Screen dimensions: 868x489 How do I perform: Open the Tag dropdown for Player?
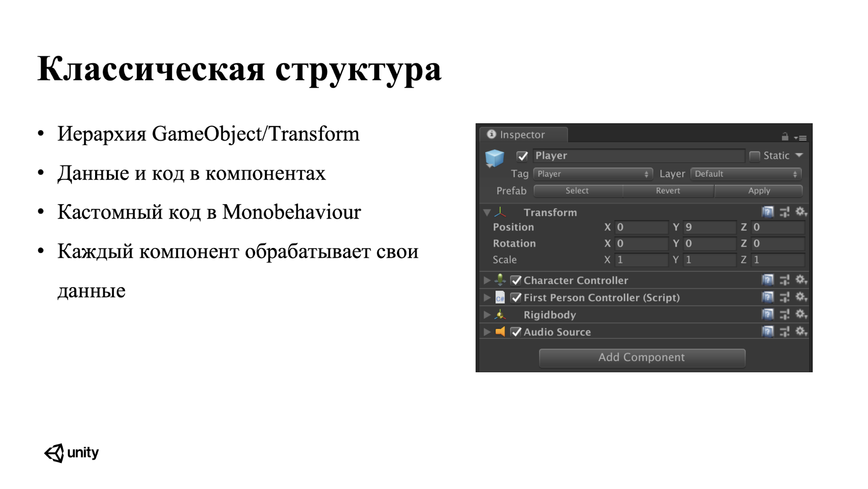(x=590, y=174)
